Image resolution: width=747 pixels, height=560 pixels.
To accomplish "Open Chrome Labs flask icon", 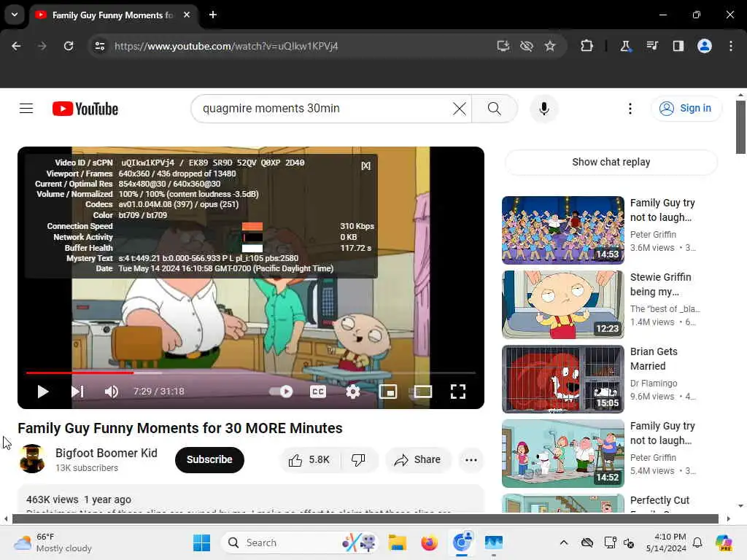I will tap(625, 46).
